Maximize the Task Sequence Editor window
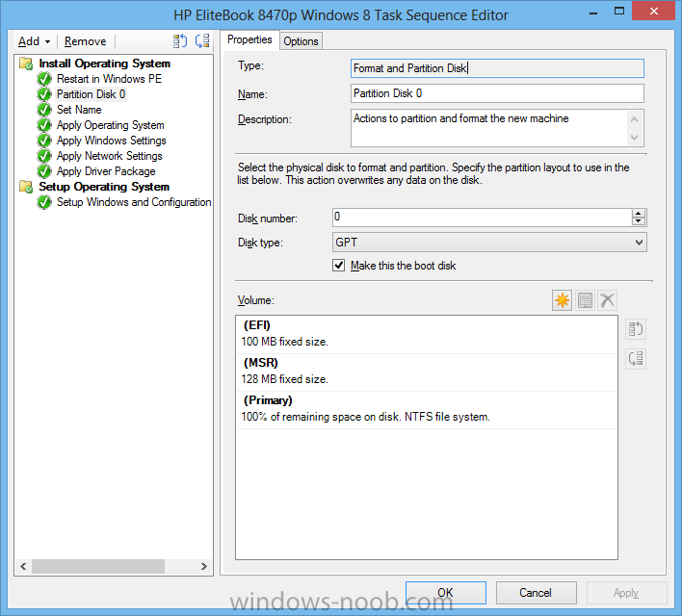Image resolution: width=682 pixels, height=616 pixels. (619, 12)
